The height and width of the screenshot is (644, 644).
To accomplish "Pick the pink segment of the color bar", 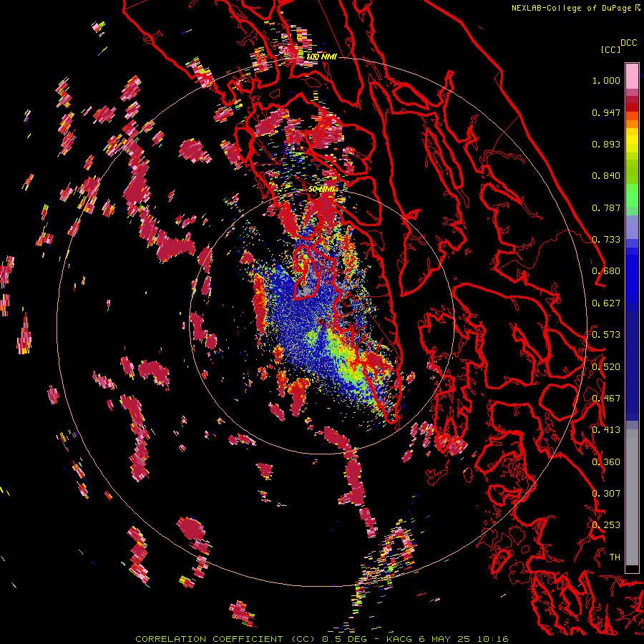I will (632, 76).
